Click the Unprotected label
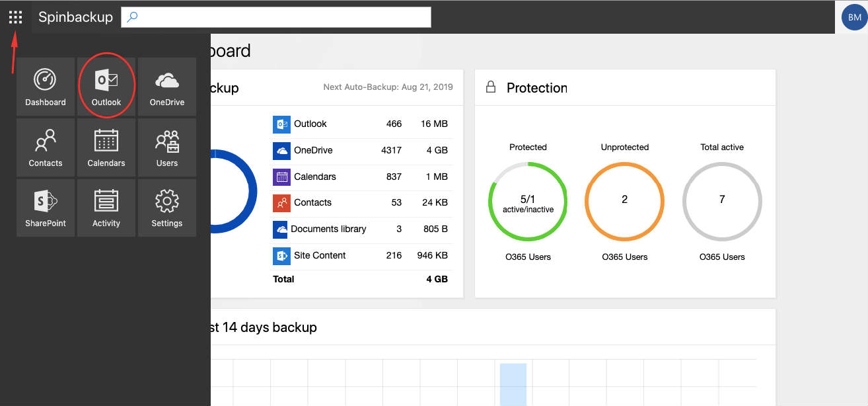The height and width of the screenshot is (406, 868). tap(625, 147)
